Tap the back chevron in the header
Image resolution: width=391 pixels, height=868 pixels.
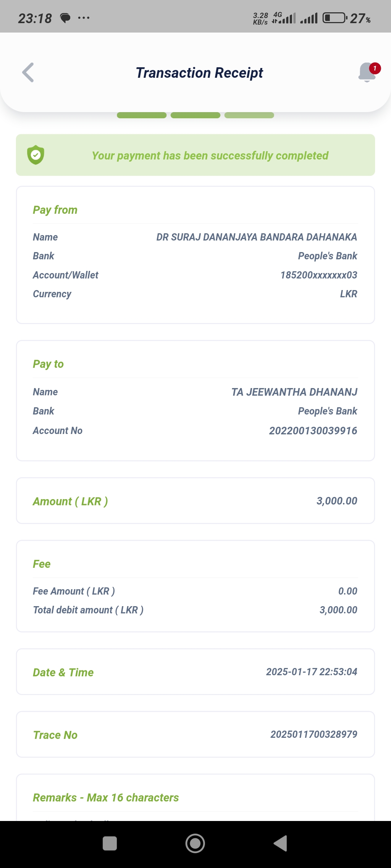[x=28, y=73]
